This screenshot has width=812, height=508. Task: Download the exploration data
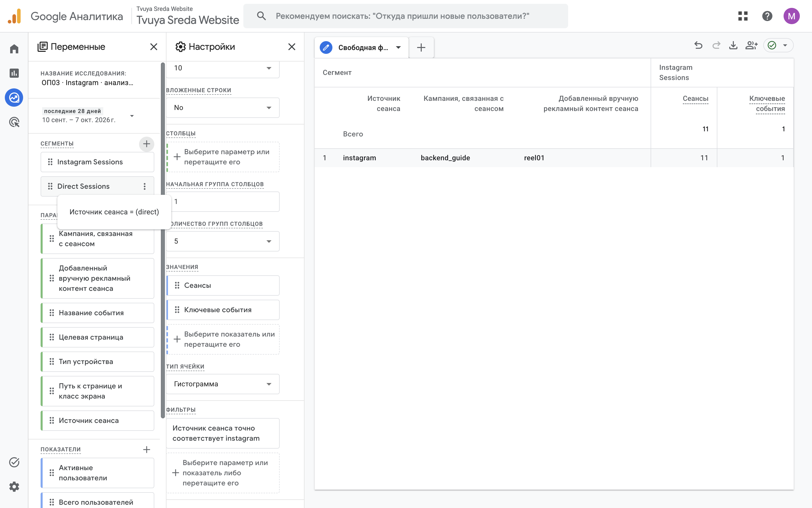[x=734, y=45]
